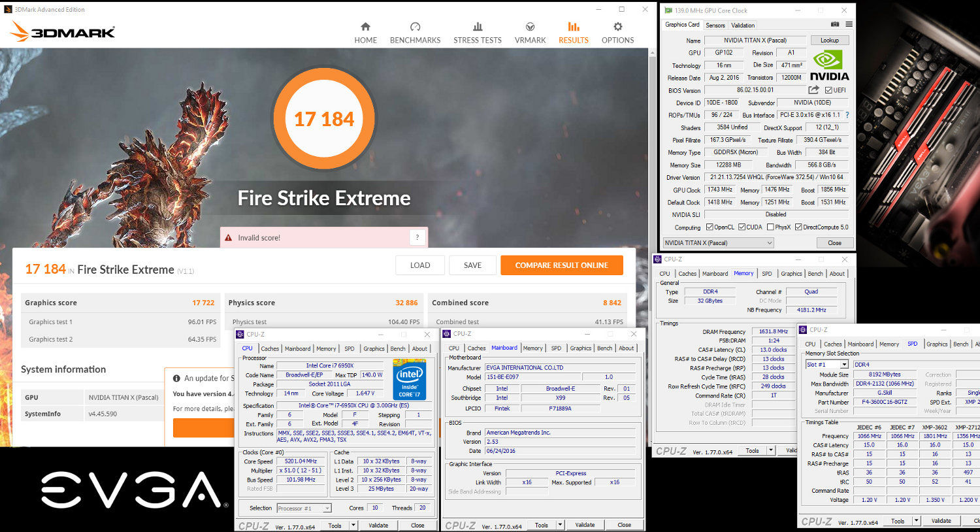Click the GPU-Z camera screenshot icon
980x532 pixels.
pyautogui.click(x=834, y=25)
